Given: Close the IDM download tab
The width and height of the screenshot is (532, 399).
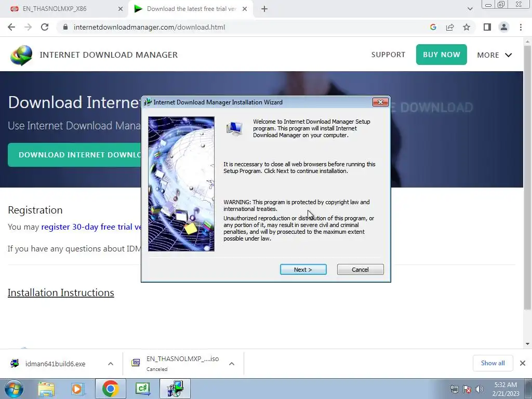Looking at the screenshot, I should tap(245, 9).
